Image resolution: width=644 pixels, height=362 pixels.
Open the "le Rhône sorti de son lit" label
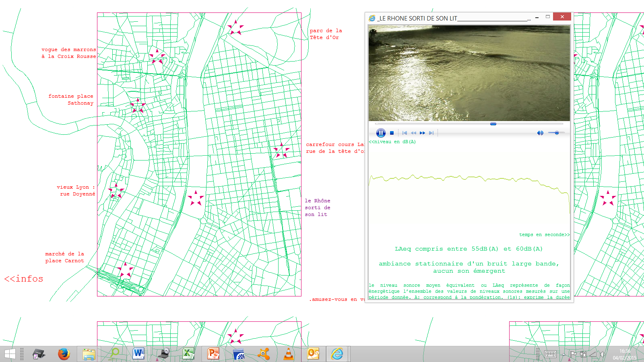(318, 208)
